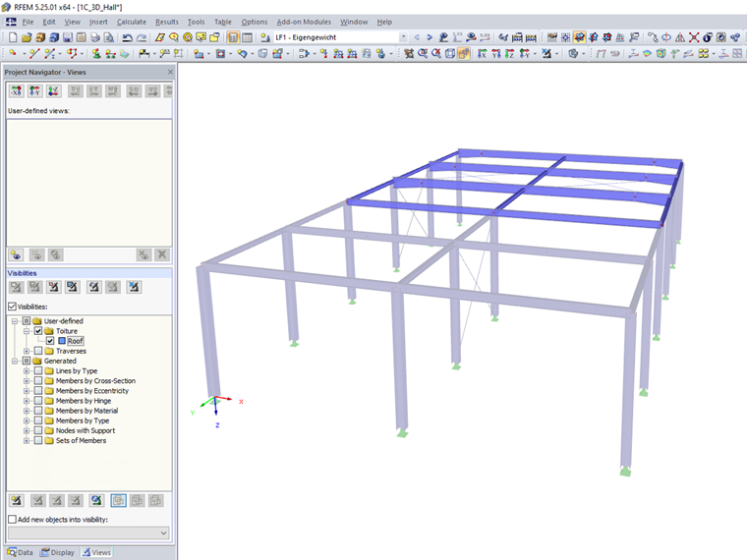Show view in Z direction toolbar icon
The width and height of the screenshot is (747, 560).
(x=510, y=53)
